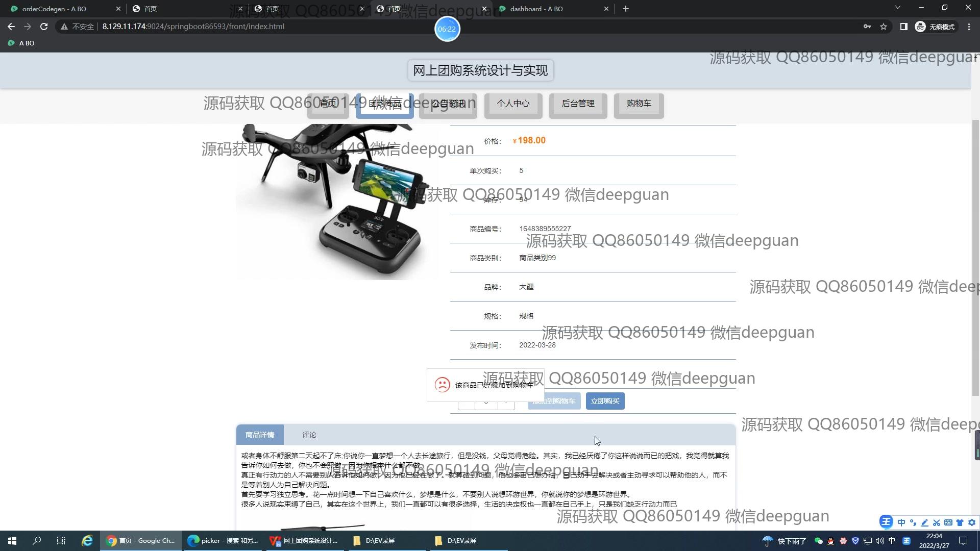Viewport: 980px width, 551px height.
Task: Click the IME toolbar scissors icon
Action: tap(936, 522)
